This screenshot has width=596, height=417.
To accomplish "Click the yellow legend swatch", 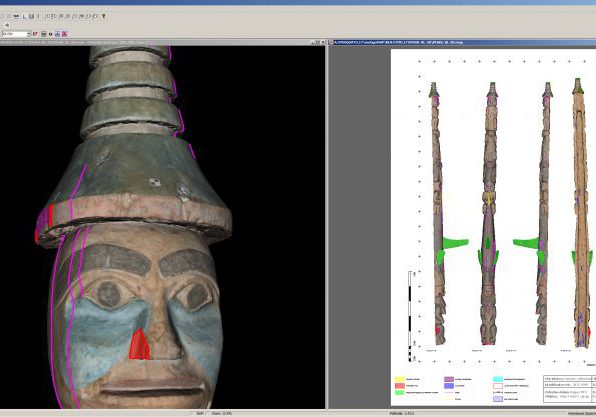I will (399, 379).
